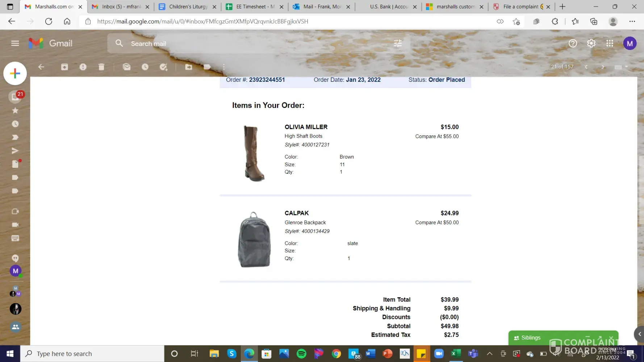The height and width of the screenshot is (362, 644).
Task: Switch to the File a complaint tab
Action: (522, 7)
